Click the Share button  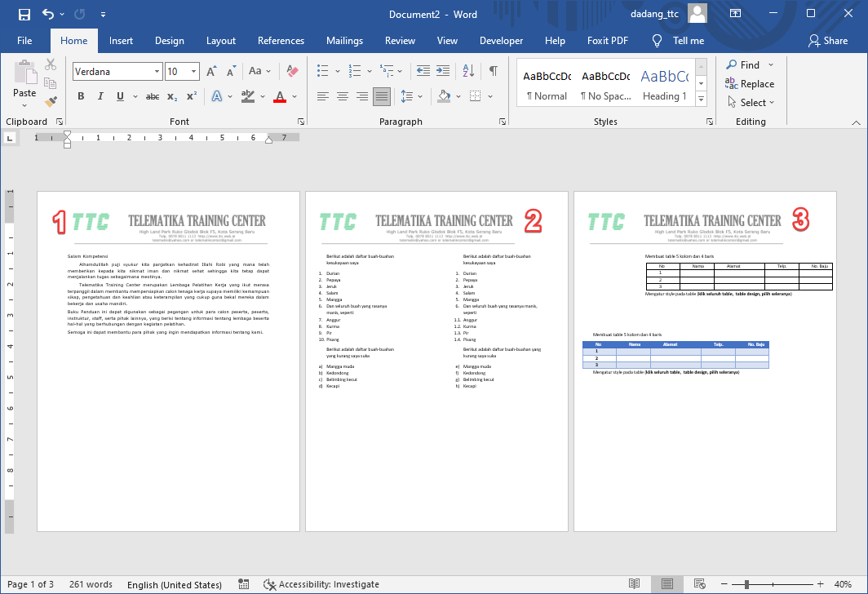pos(828,41)
